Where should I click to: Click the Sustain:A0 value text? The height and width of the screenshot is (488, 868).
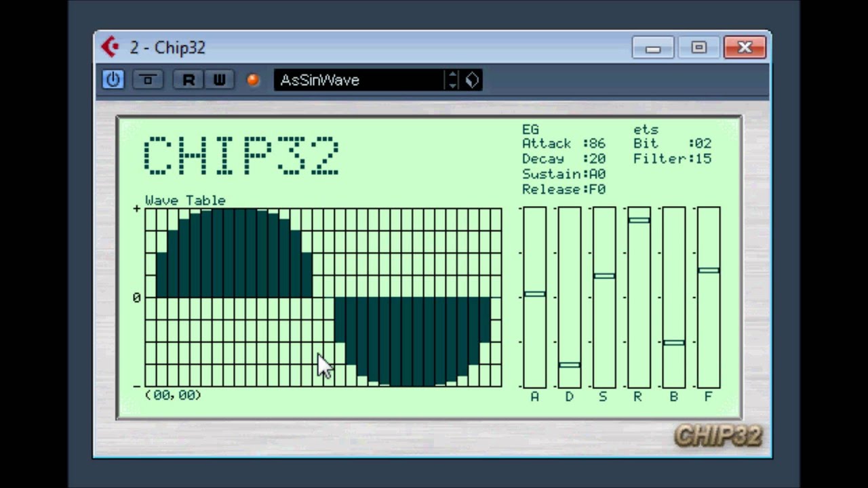(564, 174)
